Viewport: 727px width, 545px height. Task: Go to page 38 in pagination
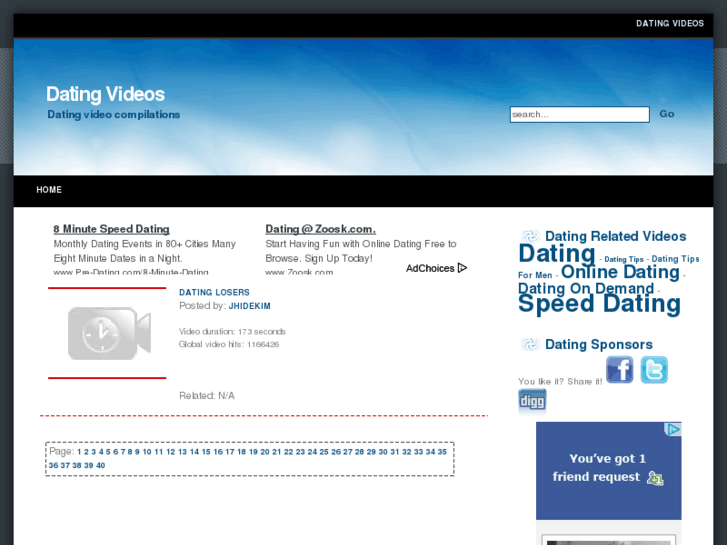click(x=77, y=466)
